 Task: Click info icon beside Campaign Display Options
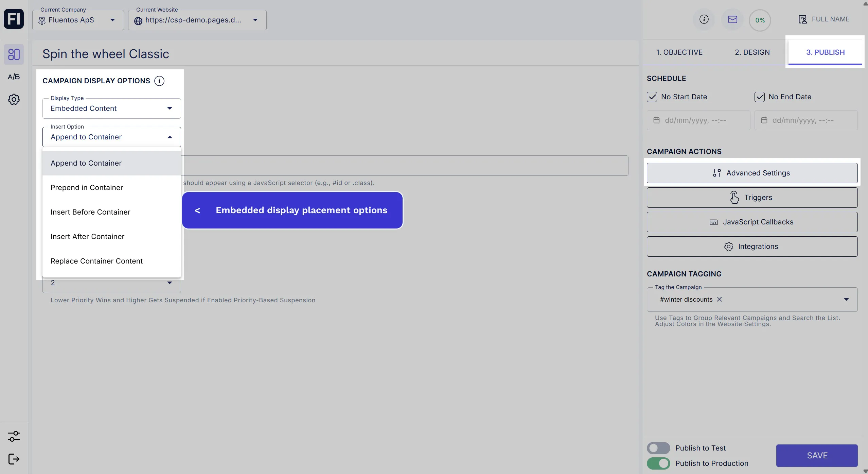coord(159,81)
